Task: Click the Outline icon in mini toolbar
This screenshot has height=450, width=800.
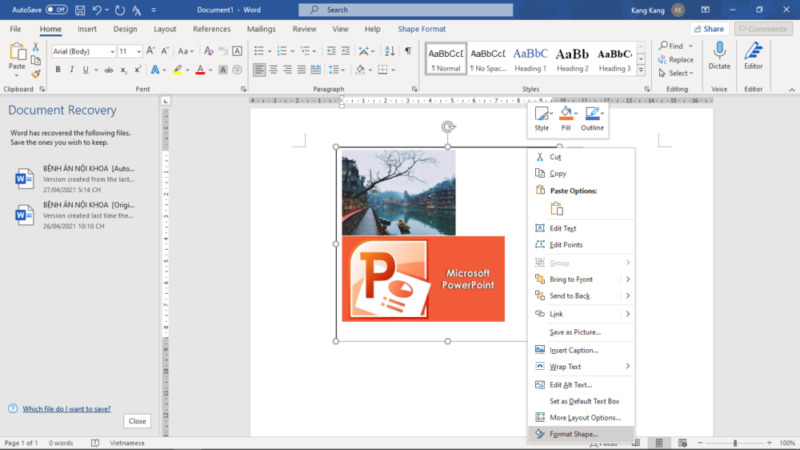Action: coord(592,115)
